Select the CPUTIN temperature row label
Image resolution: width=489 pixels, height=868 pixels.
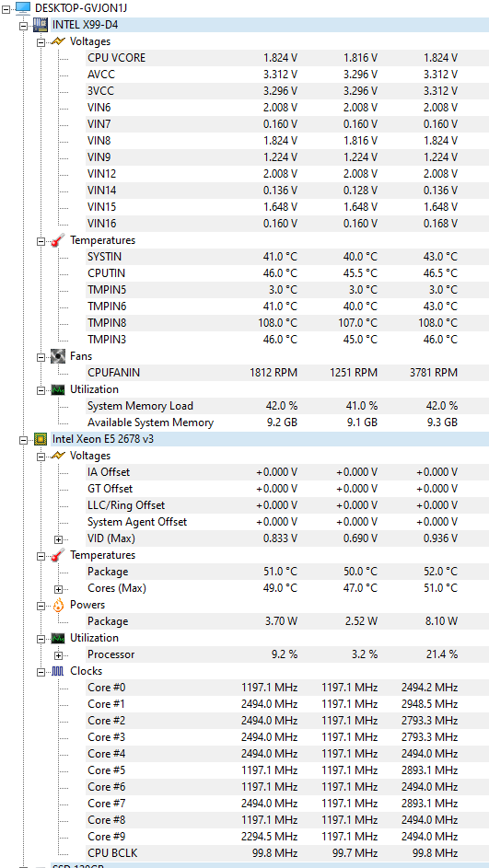[106, 273]
